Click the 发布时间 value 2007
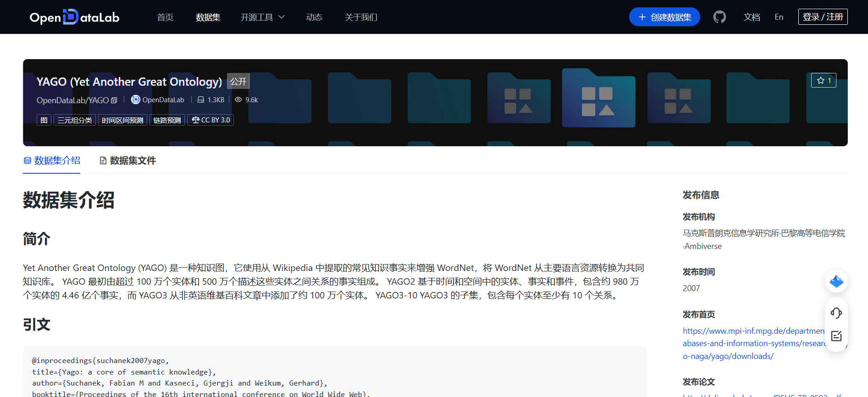This screenshot has width=868, height=397. pyautogui.click(x=691, y=288)
